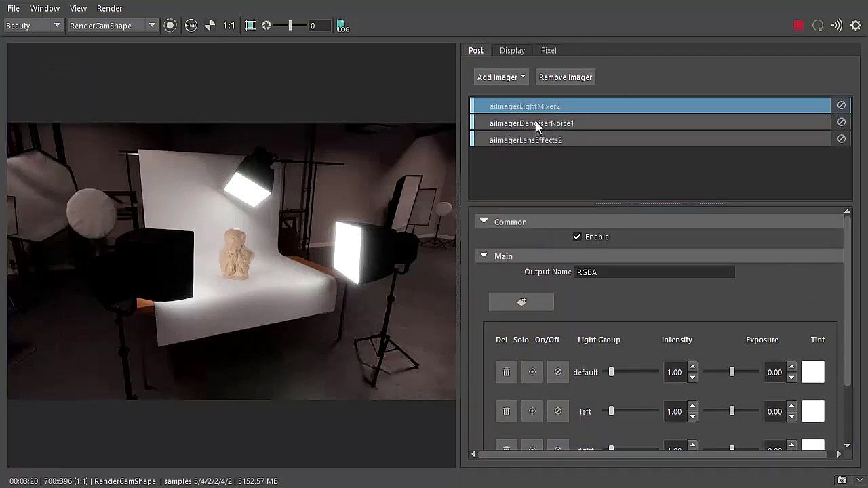
Task: Open render view settings gear
Action: point(856,26)
